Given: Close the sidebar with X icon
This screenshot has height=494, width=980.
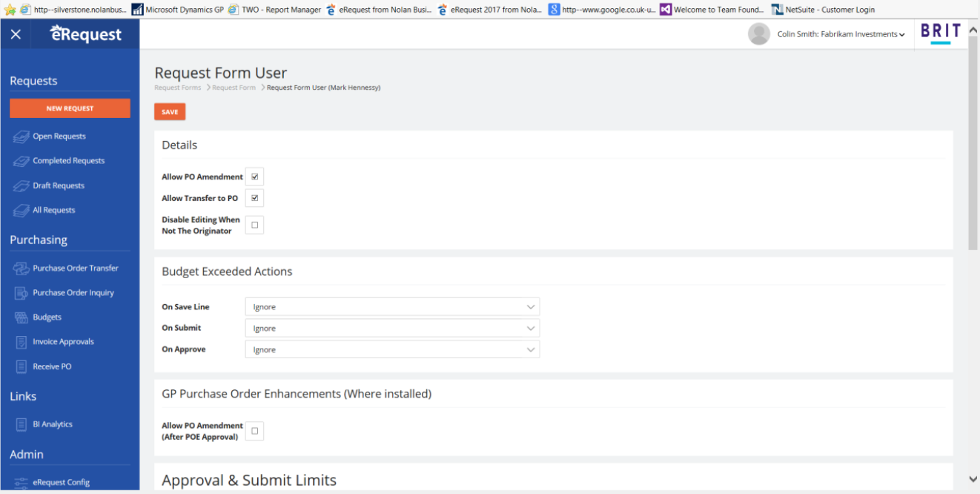Looking at the screenshot, I should (x=16, y=35).
